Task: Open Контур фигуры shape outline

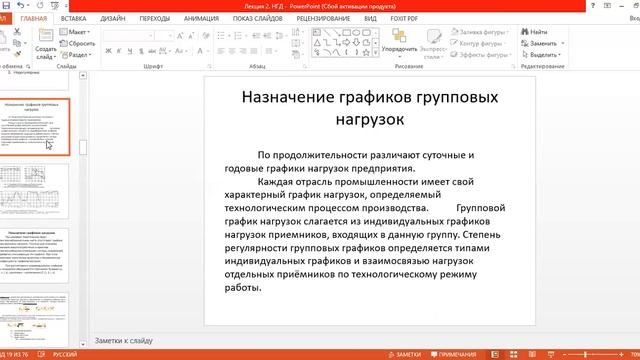Action: click(x=478, y=43)
